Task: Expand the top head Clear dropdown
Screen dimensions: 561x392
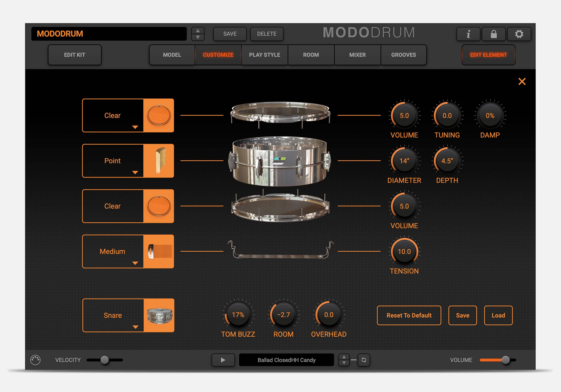Action: [113, 116]
